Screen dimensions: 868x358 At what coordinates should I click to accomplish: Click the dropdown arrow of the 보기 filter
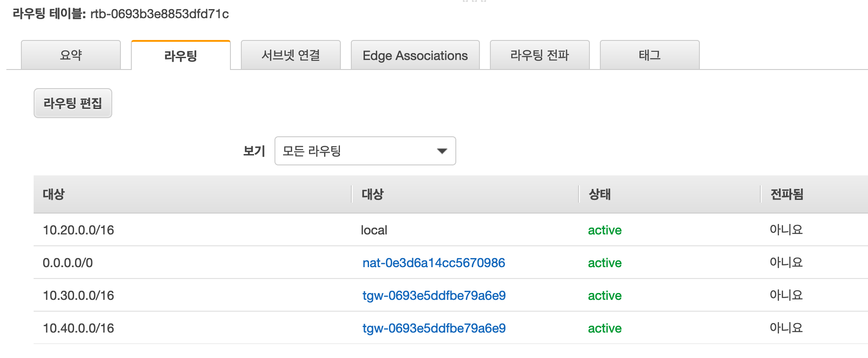point(442,151)
